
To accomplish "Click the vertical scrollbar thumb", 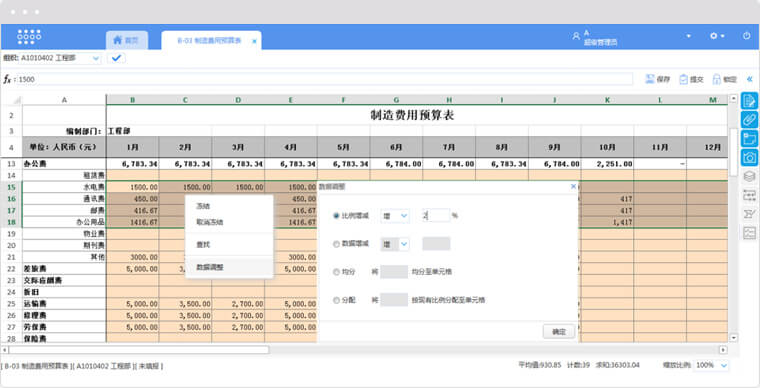I will 733,152.
